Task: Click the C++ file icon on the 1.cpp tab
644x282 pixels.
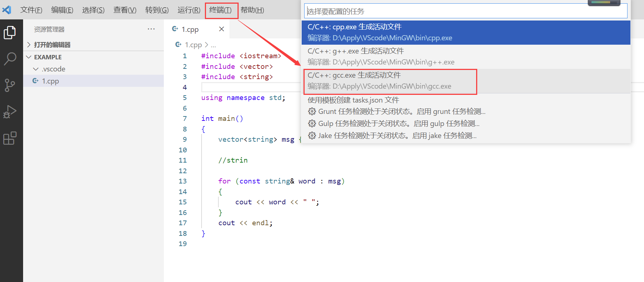Action: pos(175,29)
